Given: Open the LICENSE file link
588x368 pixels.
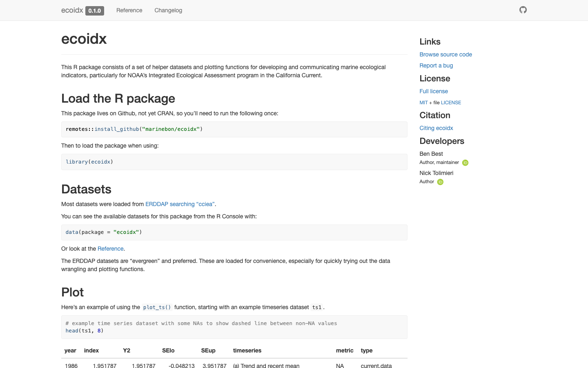Looking at the screenshot, I should [451, 103].
